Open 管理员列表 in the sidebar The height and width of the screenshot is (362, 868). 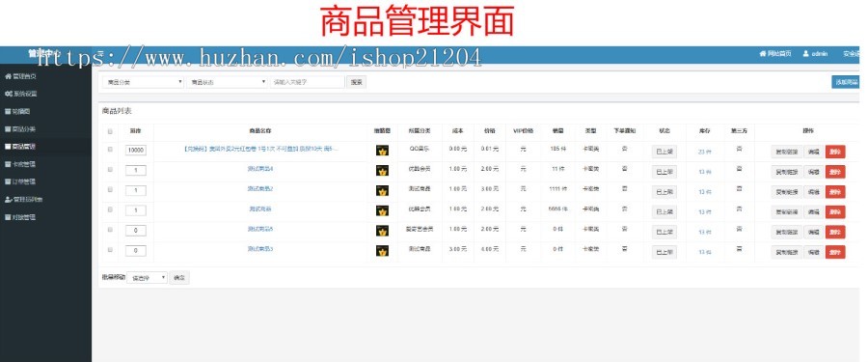click(24, 200)
